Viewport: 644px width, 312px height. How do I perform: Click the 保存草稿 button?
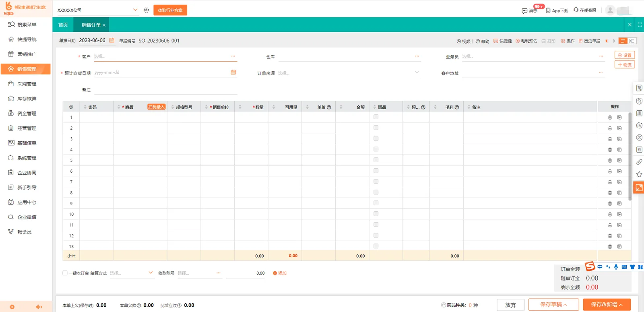tap(553, 305)
